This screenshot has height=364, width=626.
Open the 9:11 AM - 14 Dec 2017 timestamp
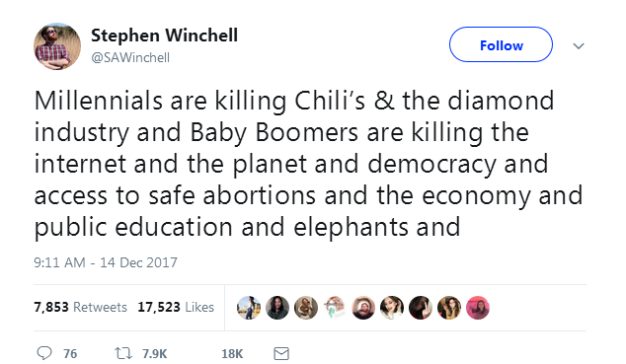[106, 262]
